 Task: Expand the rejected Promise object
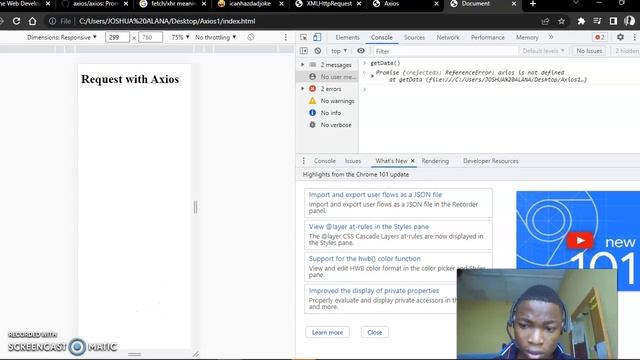pyautogui.click(x=372, y=76)
